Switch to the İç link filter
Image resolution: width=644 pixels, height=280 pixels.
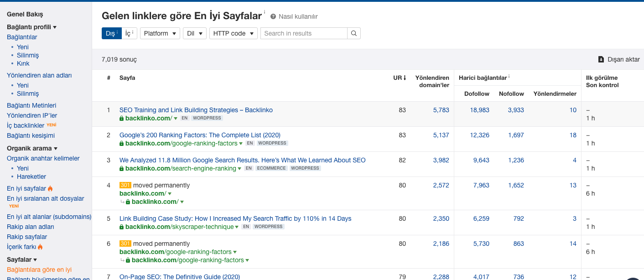130,33
